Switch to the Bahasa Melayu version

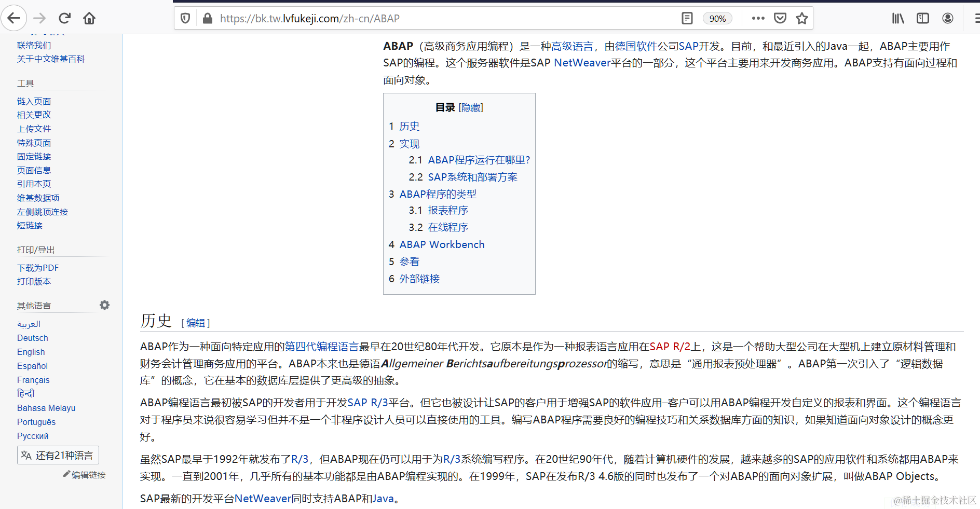[47, 408]
